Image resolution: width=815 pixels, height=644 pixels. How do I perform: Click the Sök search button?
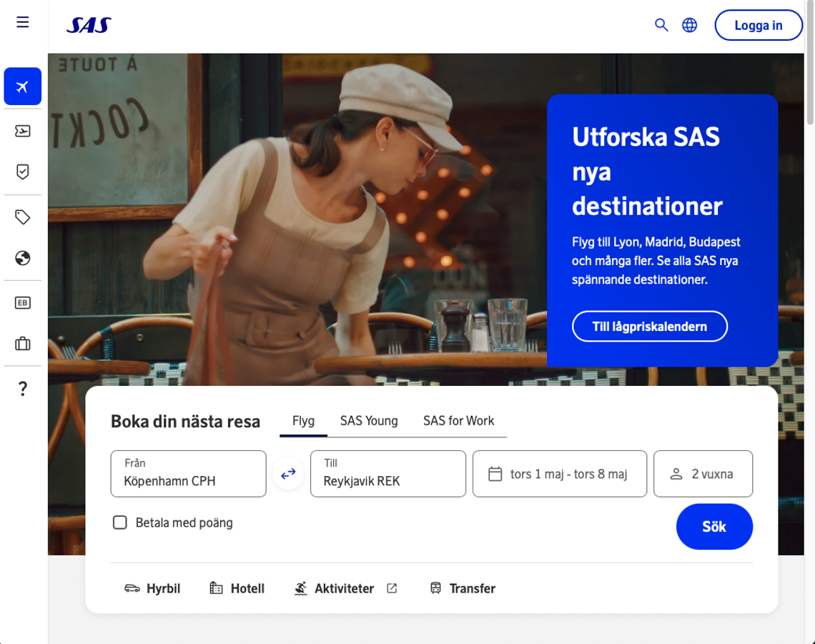(x=714, y=527)
